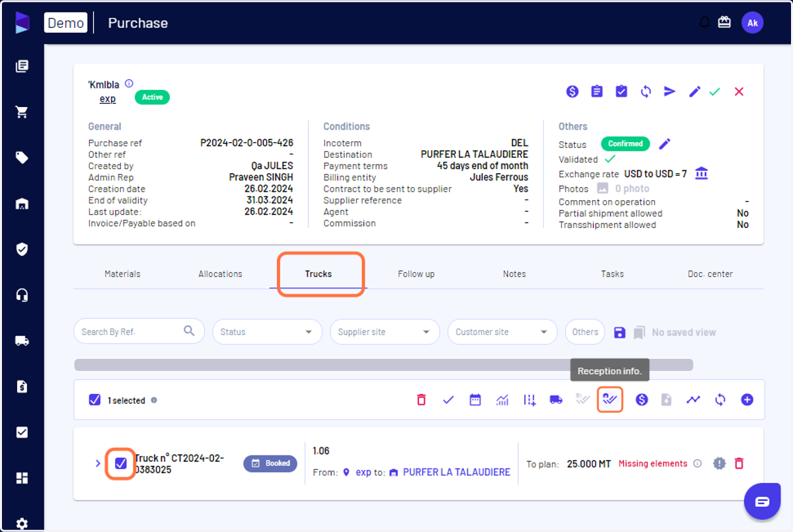Image resolution: width=793 pixels, height=532 pixels.
Task: Click the search magnifier icon
Action: tap(189, 331)
